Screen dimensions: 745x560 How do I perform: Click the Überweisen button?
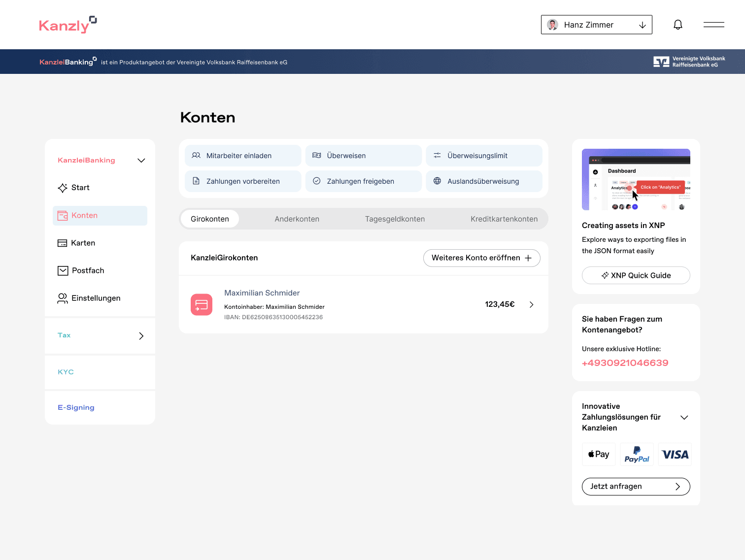[363, 156]
